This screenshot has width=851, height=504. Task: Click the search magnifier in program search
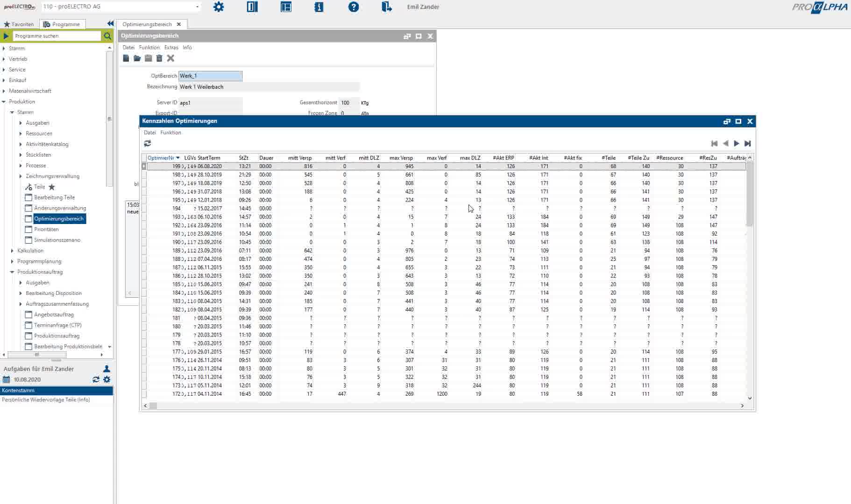point(107,36)
